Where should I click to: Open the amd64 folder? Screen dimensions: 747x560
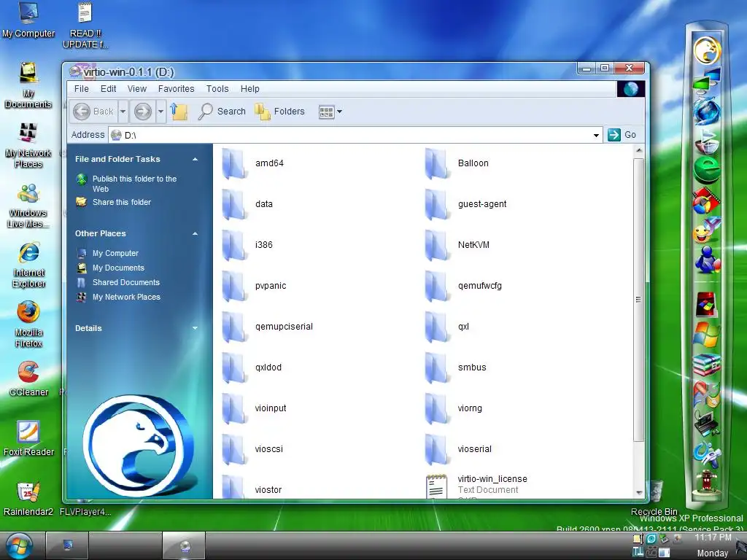coord(253,163)
